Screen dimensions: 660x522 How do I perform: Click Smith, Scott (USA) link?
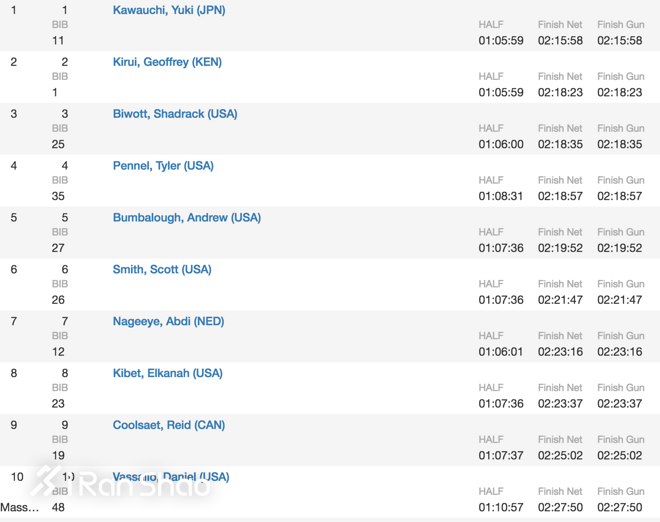(162, 270)
